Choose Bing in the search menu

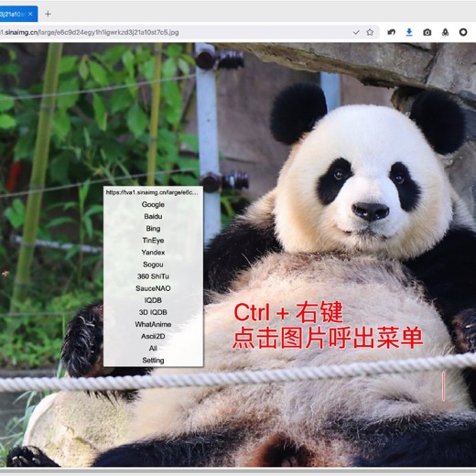coord(153,228)
